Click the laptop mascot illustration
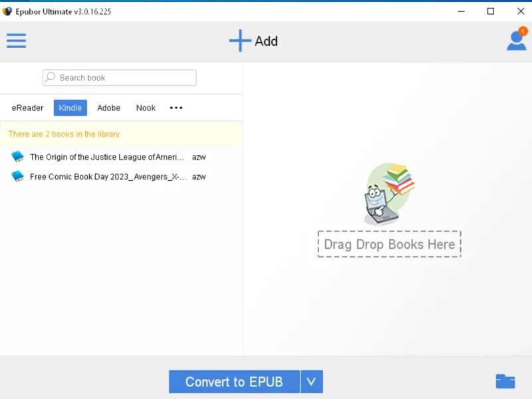This screenshot has width=532, height=399. [x=389, y=194]
